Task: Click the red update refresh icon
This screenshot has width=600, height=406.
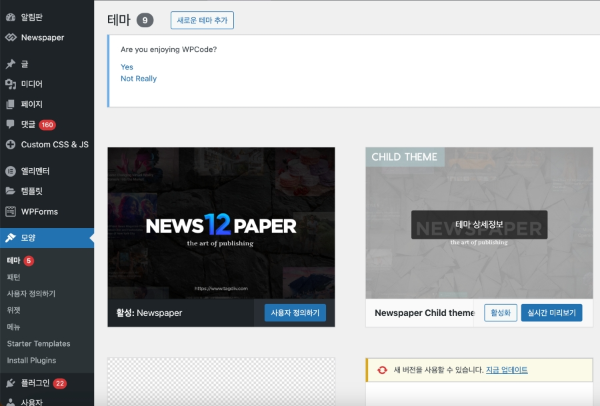Action: (x=382, y=370)
